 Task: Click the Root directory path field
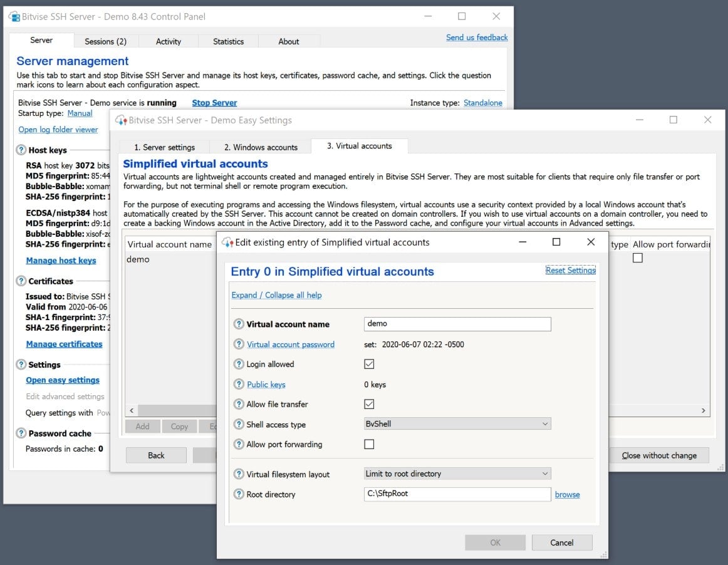457,494
